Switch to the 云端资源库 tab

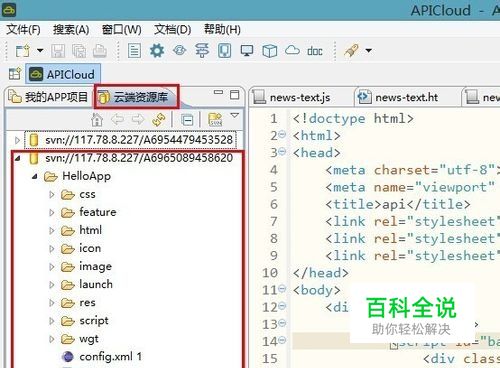click(x=137, y=97)
